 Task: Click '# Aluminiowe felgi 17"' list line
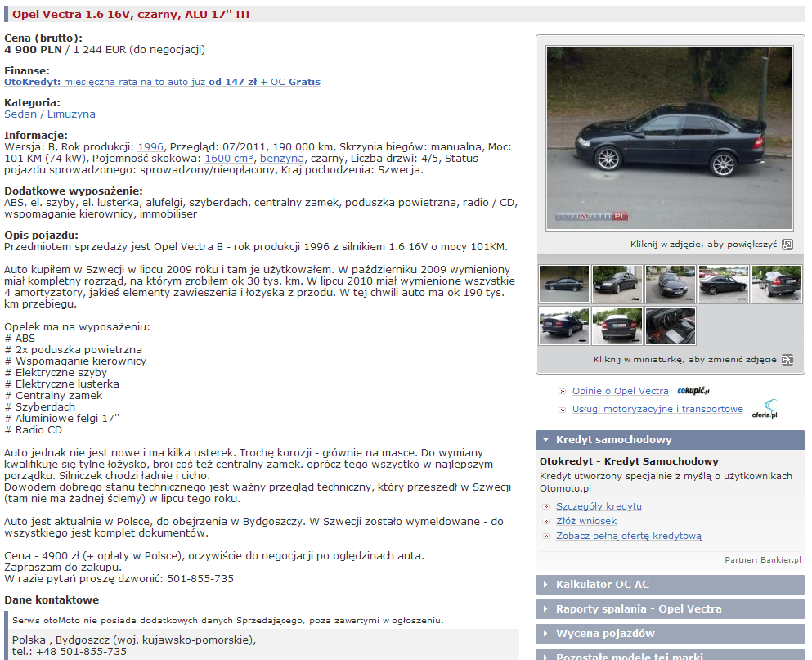[x=61, y=419]
